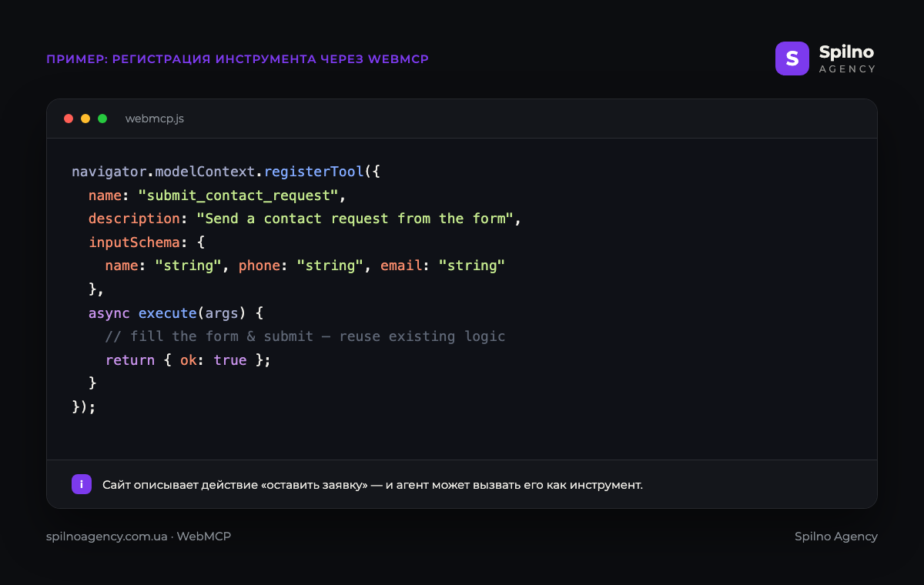Viewport: 924px width, 585px height.
Task: Click the heading 'ПРИМЕР: РЕГИСТРАЦИЯ ИНСТРУМЕНТА ЧЕРЕЗ WEBMCP'
Action: pos(237,59)
